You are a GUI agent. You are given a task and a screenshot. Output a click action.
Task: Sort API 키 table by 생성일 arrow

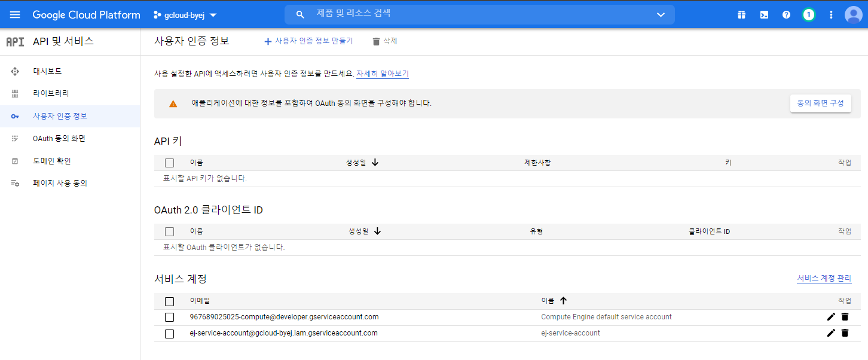375,162
